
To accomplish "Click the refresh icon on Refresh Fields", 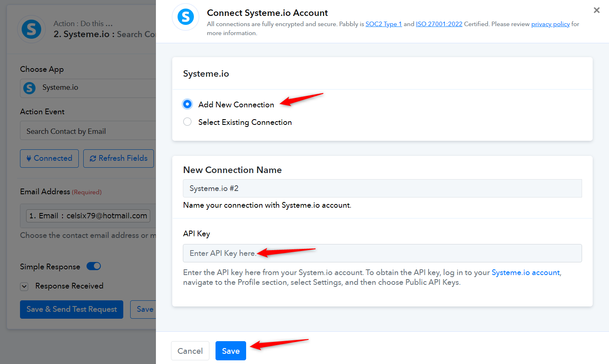I will (93, 158).
